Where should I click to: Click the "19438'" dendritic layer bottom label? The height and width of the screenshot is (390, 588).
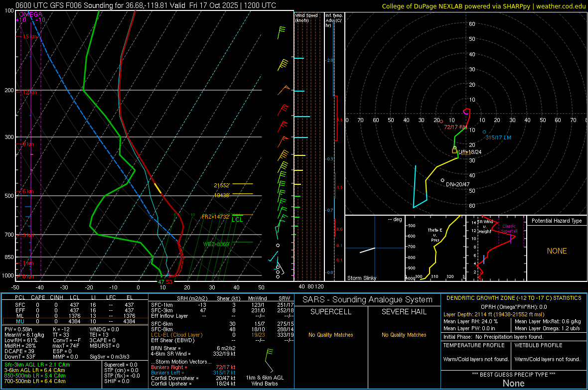click(222, 195)
